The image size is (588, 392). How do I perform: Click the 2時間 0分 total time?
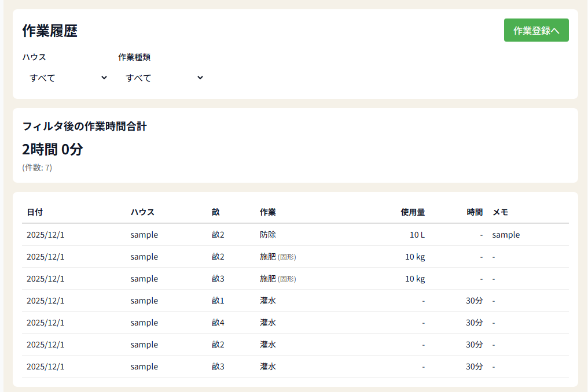tap(53, 149)
